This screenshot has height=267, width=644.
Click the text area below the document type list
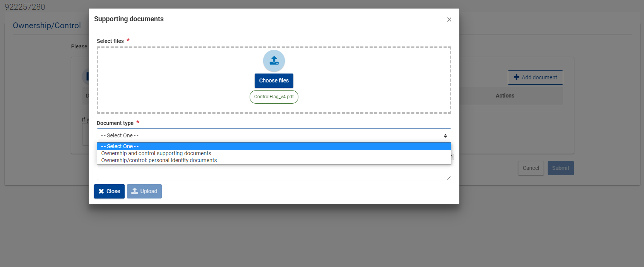click(274, 173)
